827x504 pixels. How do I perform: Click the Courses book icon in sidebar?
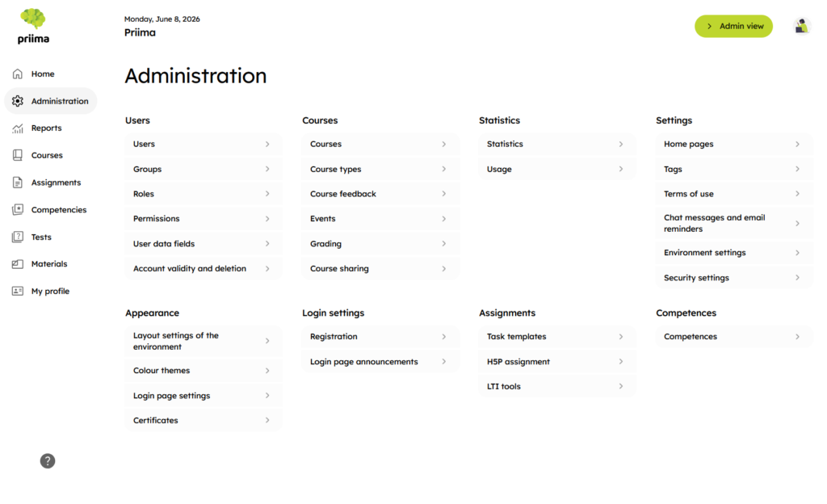(18, 155)
